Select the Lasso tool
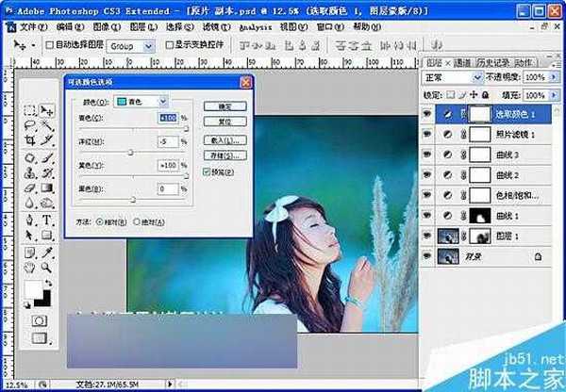This screenshot has height=392, width=566. (30, 125)
